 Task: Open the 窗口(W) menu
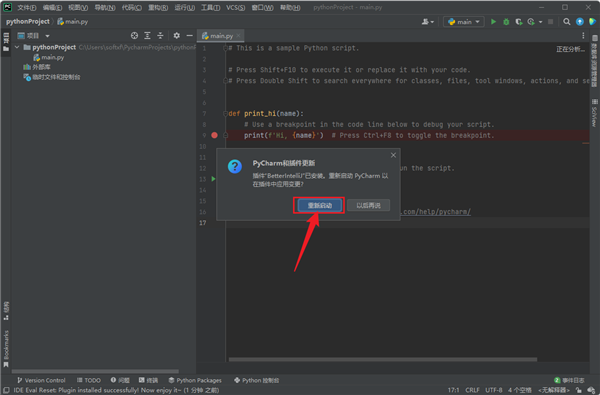(x=262, y=8)
